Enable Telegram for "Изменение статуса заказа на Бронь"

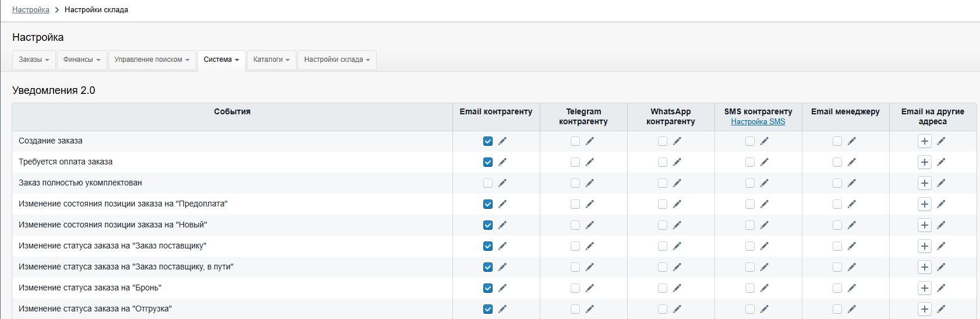[x=575, y=288]
